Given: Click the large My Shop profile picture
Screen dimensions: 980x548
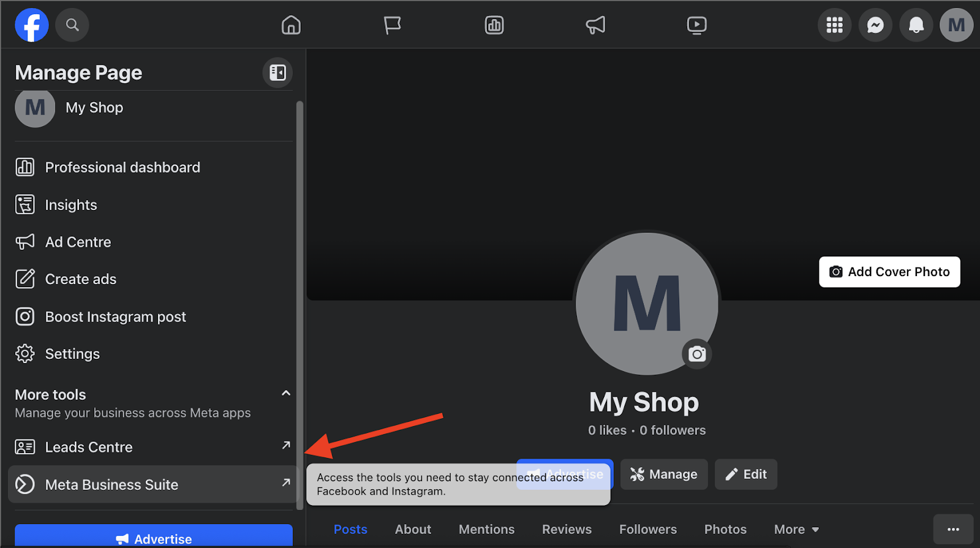Looking at the screenshot, I should point(647,303).
